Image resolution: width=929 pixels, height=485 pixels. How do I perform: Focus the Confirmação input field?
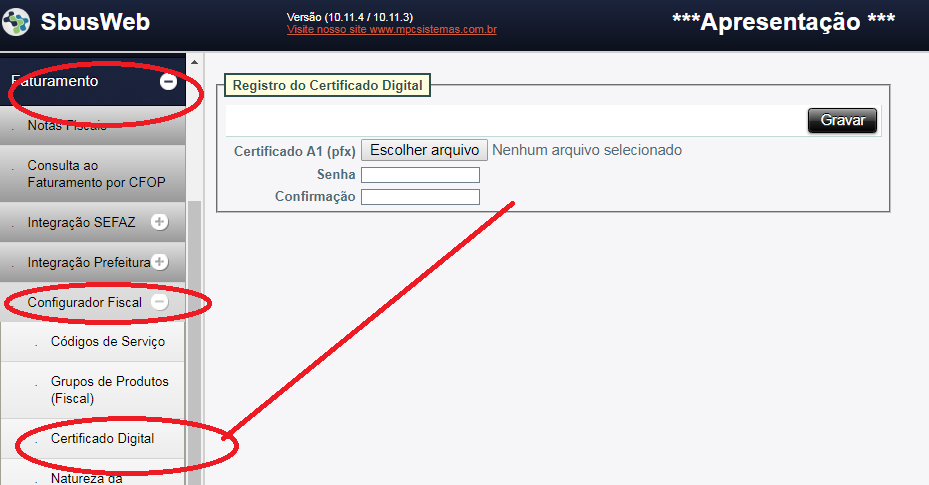420,197
